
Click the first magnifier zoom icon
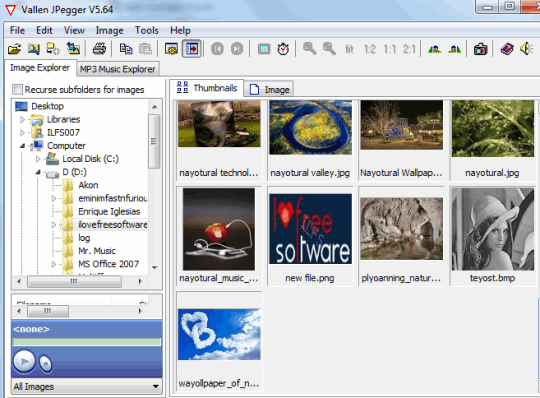tap(309, 49)
